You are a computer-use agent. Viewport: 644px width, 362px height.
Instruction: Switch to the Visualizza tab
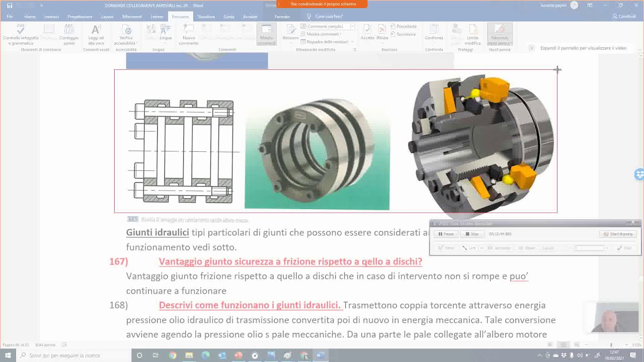[206, 17]
